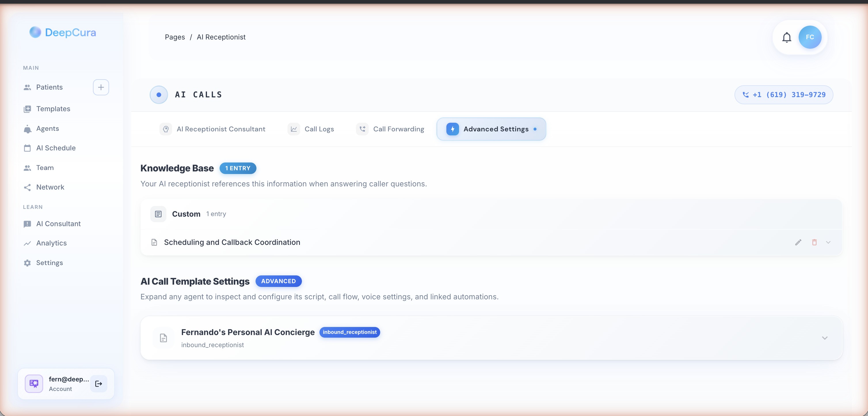Click AI Receptionist breadcrumb
The width and height of the screenshot is (868, 416).
[x=221, y=37]
